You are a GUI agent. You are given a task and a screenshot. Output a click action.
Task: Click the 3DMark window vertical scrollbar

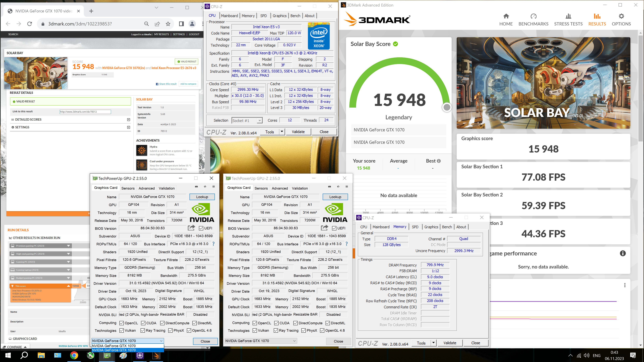[x=640, y=89]
